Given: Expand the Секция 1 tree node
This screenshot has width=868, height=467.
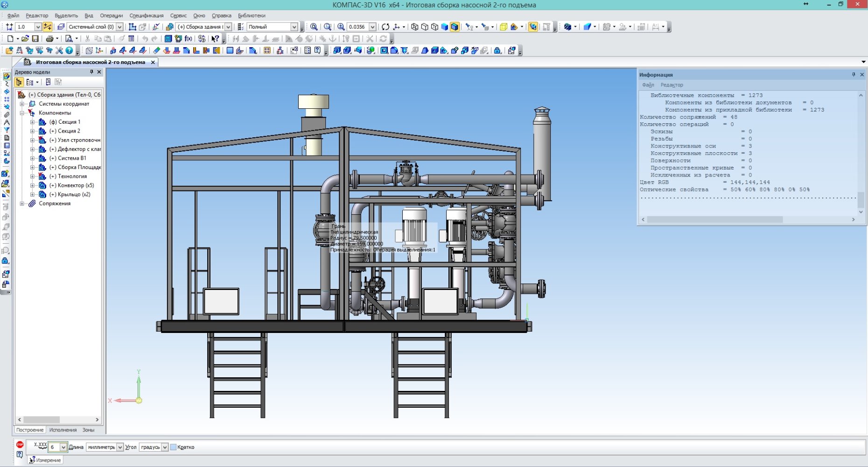Looking at the screenshot, I should point(32,122).
